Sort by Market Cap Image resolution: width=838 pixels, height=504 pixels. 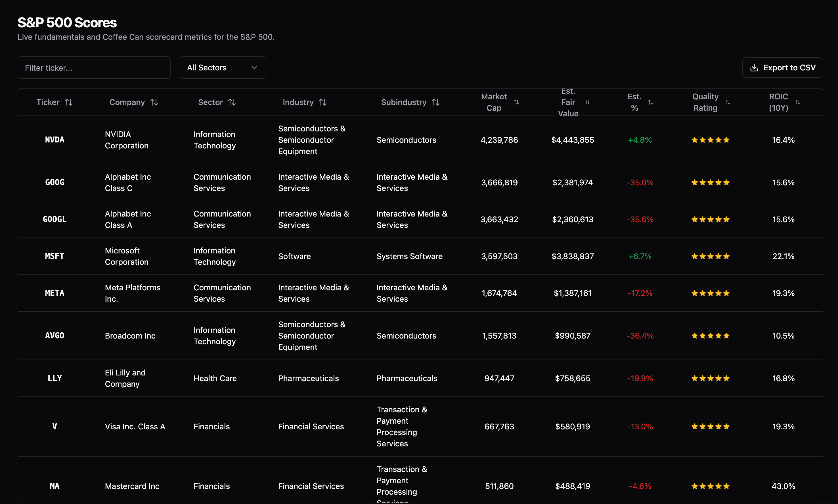[517, 102]
